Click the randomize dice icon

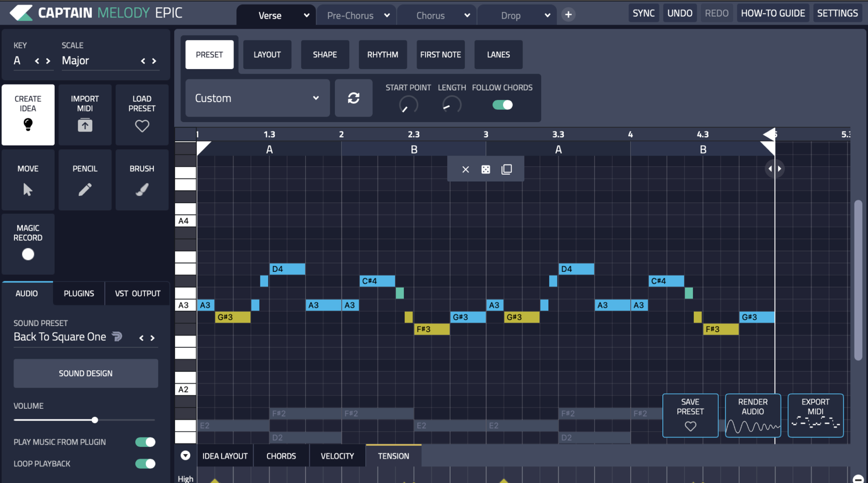[x=486, y=169]
